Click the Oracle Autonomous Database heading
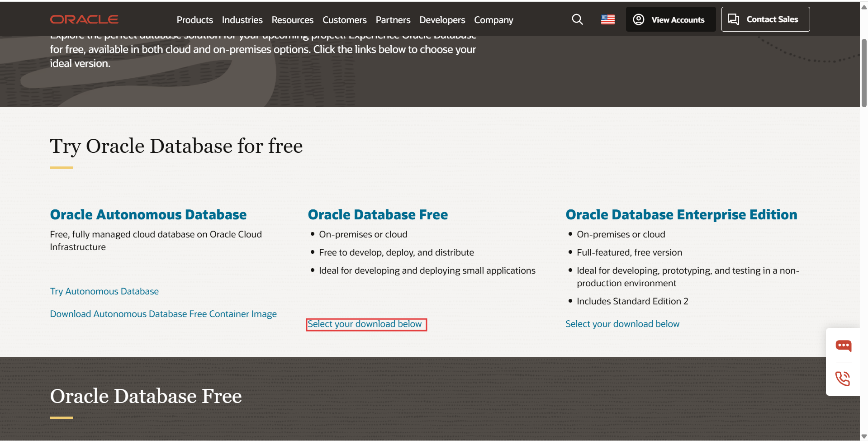This screenshot has width=868, height=441. pos(148,214)
